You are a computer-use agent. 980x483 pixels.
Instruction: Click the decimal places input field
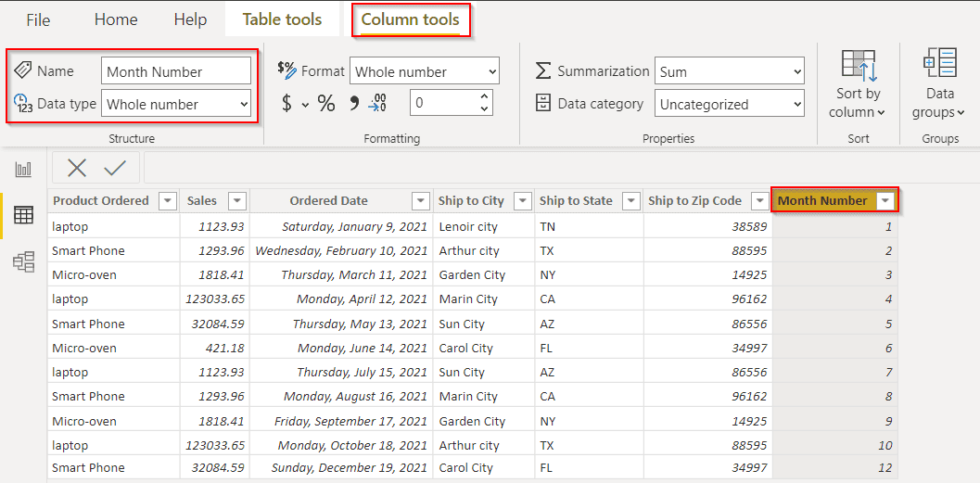pos(444,103)
